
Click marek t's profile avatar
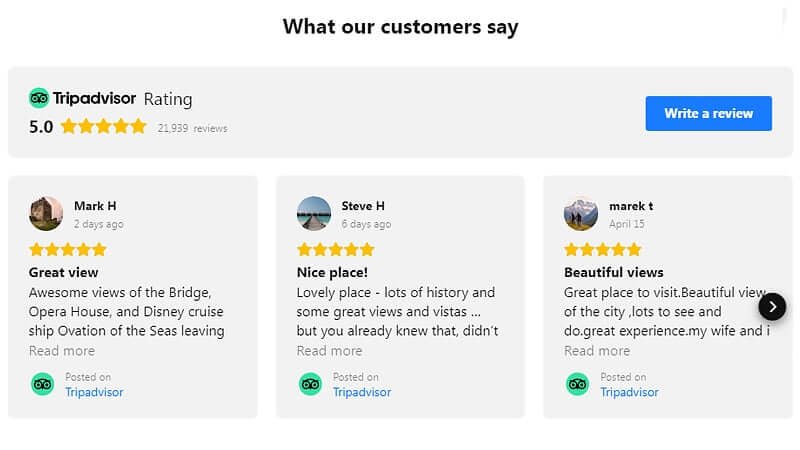point(581,213)
